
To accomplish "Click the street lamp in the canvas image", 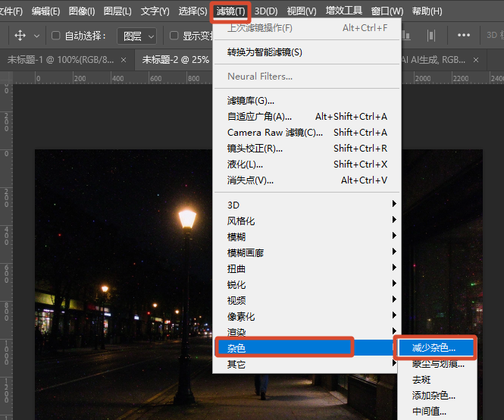I will pos(187,218).
